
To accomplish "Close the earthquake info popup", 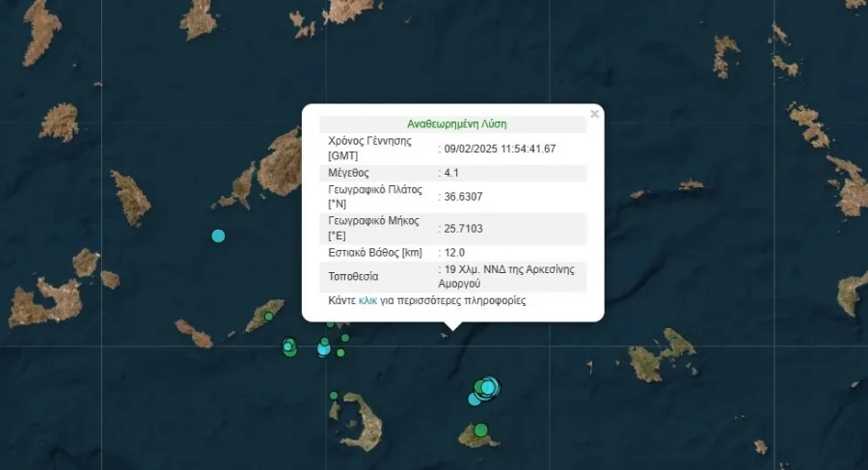I will [x=594, y=114].
